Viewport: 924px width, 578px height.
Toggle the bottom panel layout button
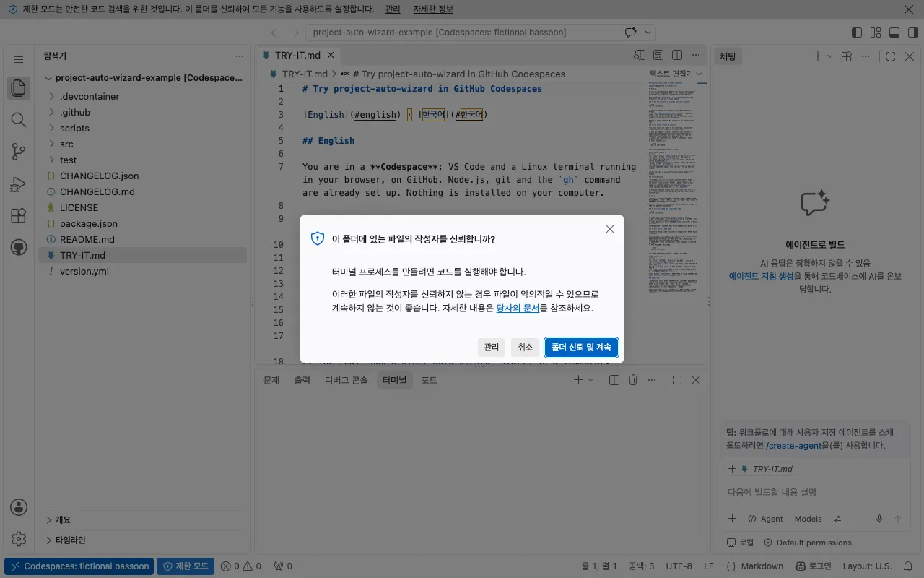pyautogui.click(x=894, y=33)
